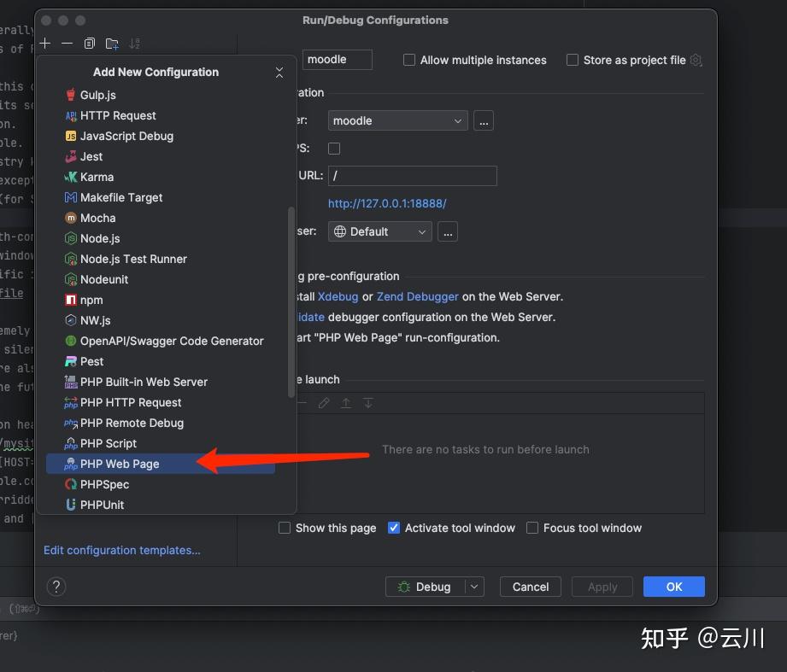Tick Store as project file checkbox
This screenshot has height=672, width=787.
[573, 60]
